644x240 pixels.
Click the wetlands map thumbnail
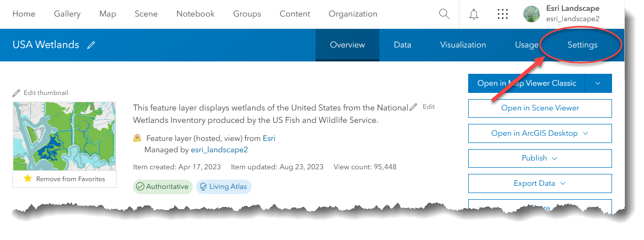(x=64, y=136)
